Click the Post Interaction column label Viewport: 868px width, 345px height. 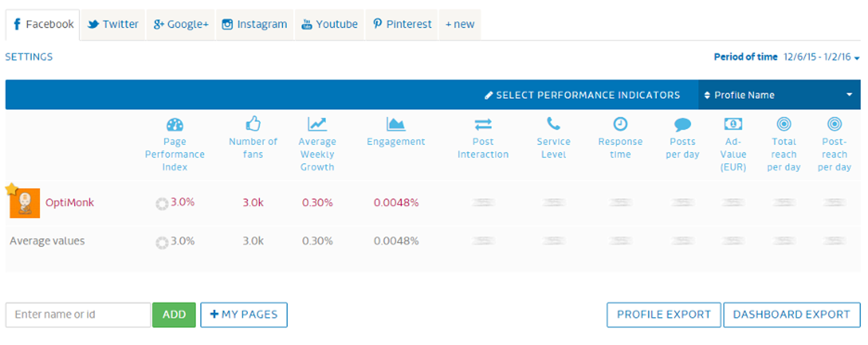pos(483,148)
